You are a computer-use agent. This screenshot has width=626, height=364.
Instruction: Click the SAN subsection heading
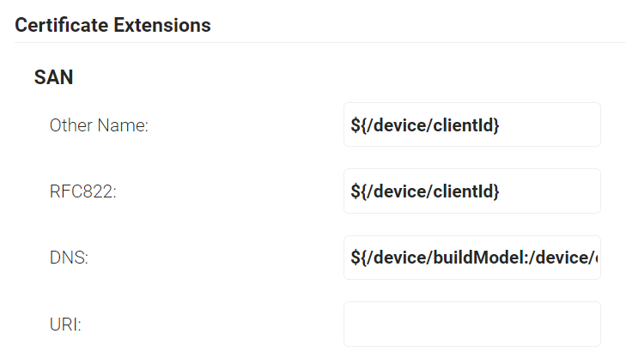(x=53, y=77)
